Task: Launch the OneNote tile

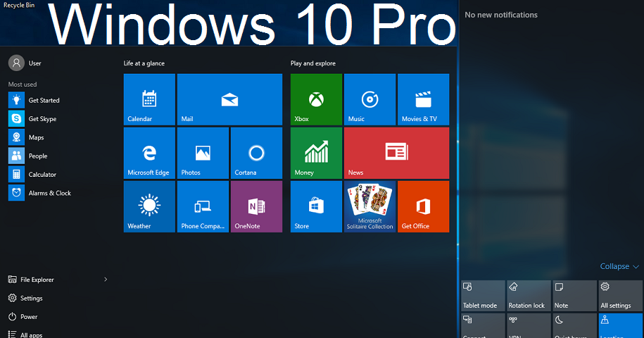Action: 256,206
